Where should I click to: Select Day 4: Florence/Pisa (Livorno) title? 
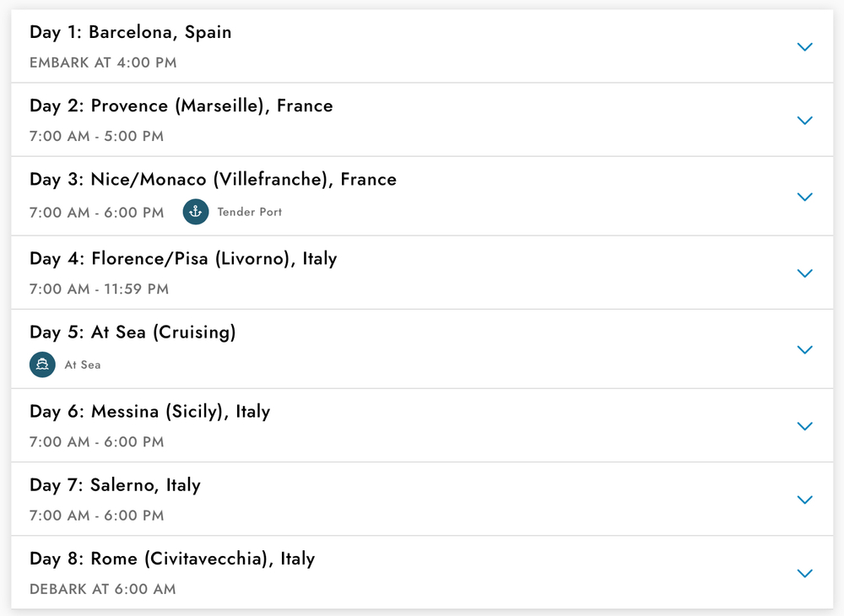(x=183, y=258)
